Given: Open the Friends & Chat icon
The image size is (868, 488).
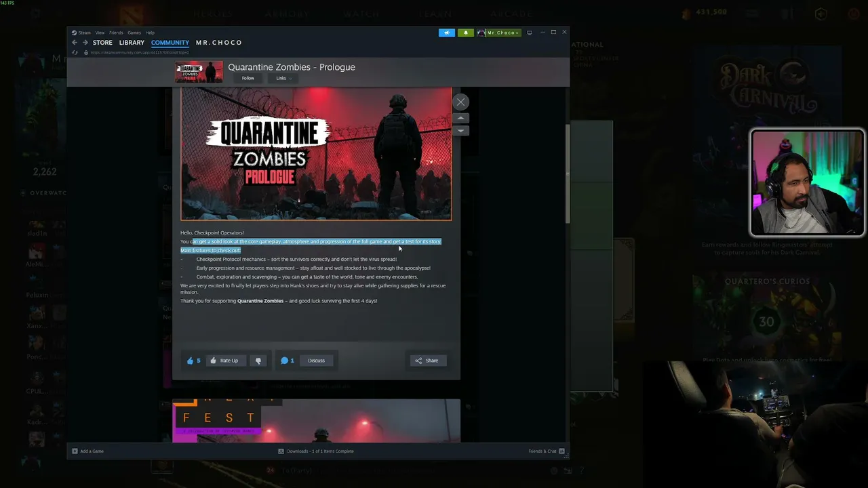Looking at the screenshot, I should pos(561,451).
